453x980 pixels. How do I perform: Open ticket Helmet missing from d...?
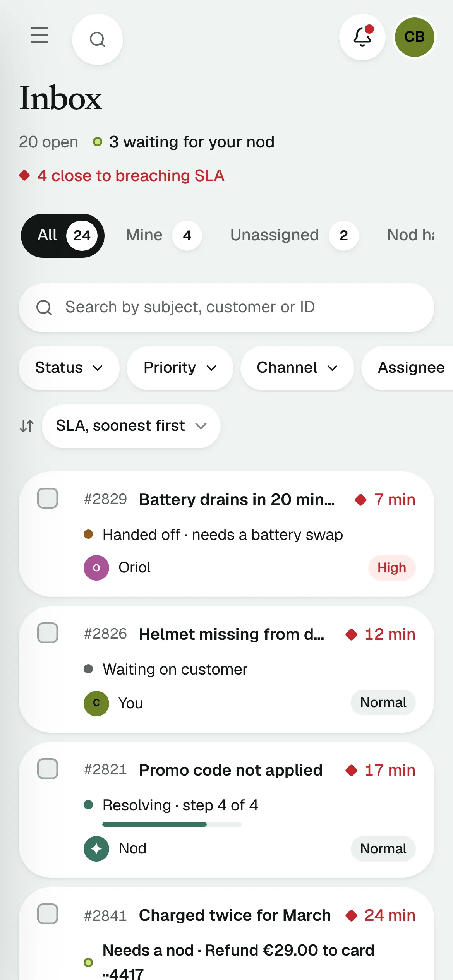click(232, 634)
